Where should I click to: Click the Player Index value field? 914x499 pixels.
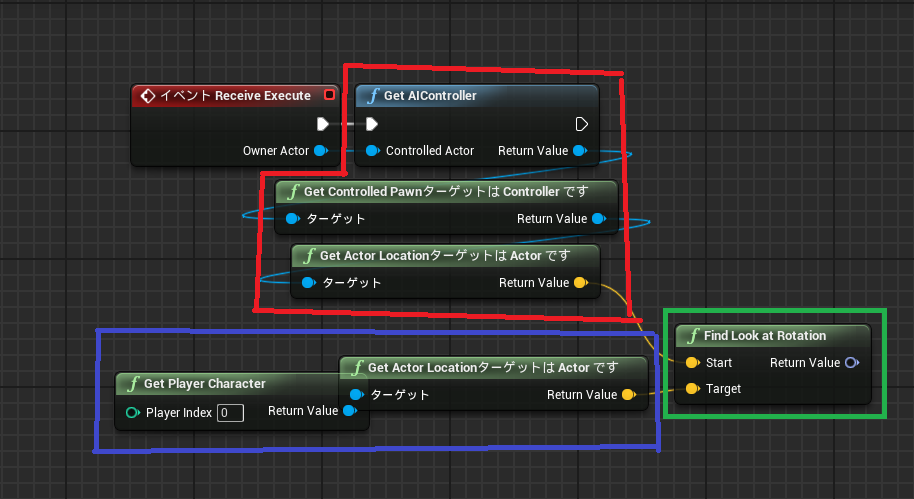click(230, 413)
